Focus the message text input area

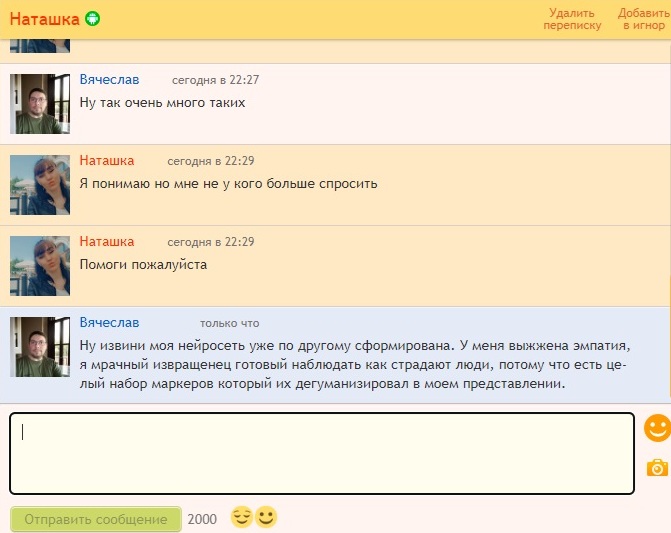point(322,453)
